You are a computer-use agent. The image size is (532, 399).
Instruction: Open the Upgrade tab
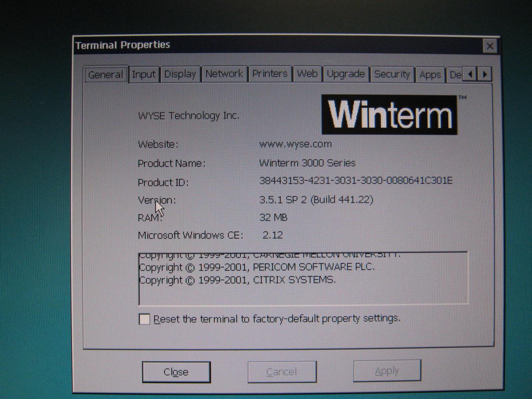click(346, 74)
